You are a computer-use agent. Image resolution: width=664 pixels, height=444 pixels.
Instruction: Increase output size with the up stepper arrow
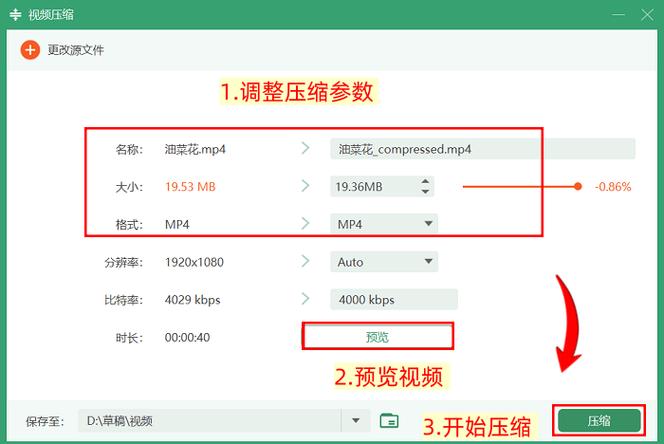pos(425,181)
